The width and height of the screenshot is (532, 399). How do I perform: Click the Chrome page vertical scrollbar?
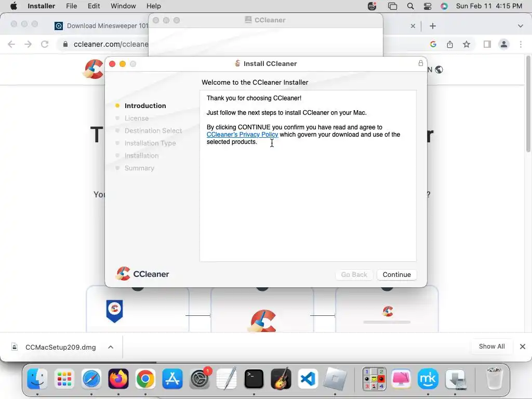tap(528, 104)
